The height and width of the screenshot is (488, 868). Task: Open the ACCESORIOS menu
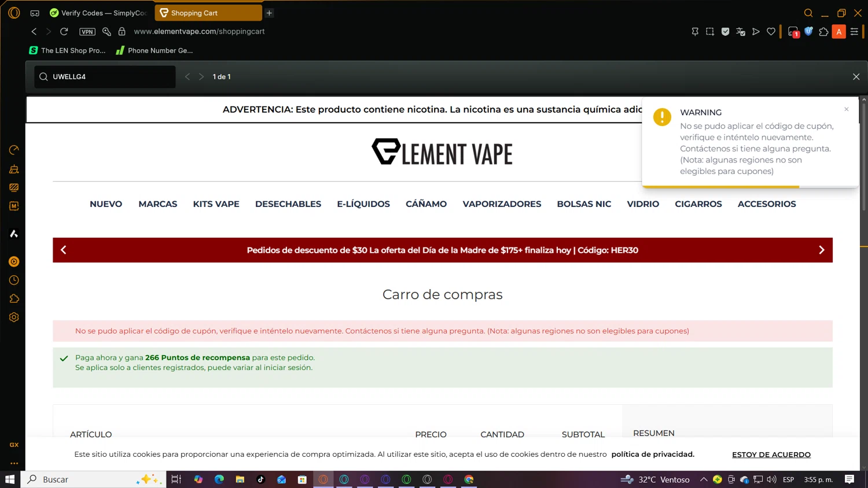pos(767,204)
